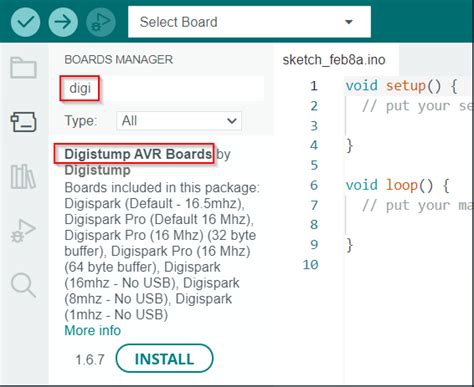Place the cursor on the void setup() line
This screenshot has height=387, width=474.
(x=401, y=86)
